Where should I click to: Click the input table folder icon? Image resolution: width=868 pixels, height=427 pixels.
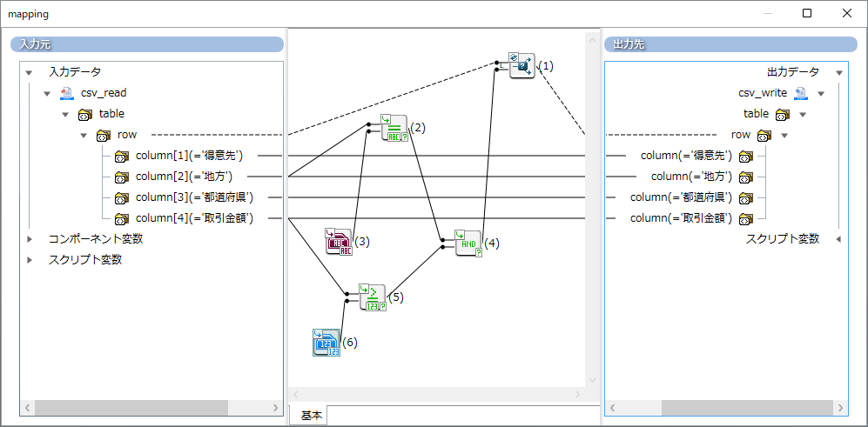(x=85, y=115)
